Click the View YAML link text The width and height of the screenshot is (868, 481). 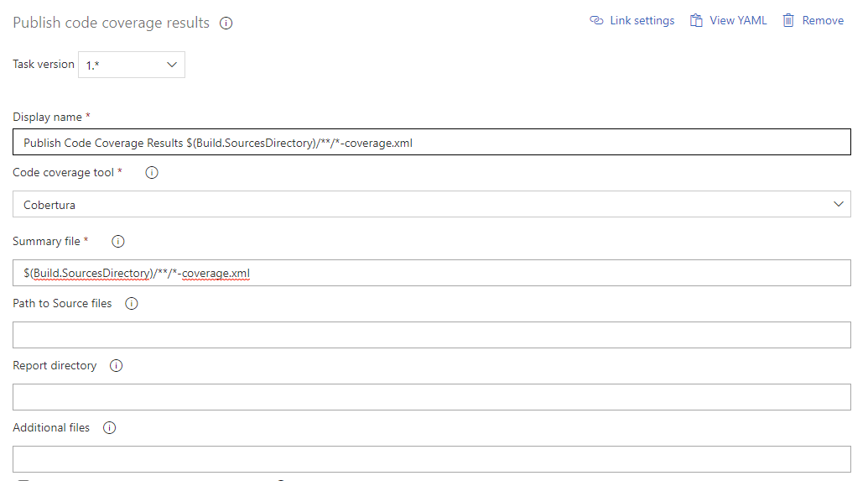tap(738, 20)
